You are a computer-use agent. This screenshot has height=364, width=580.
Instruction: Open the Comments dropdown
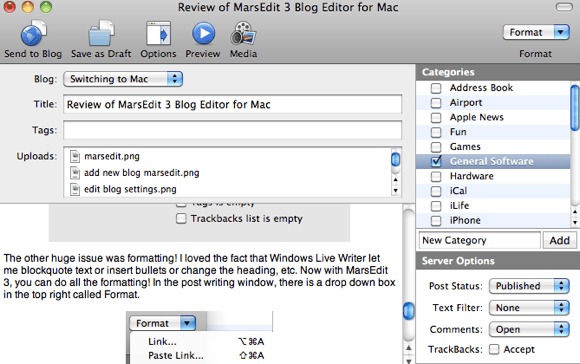[x=529, y=329]
